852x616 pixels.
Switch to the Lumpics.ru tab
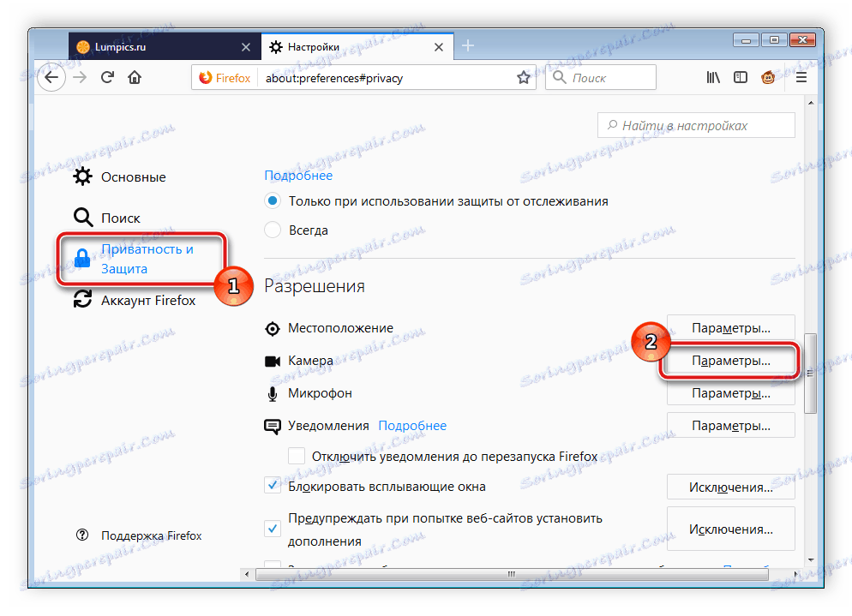pyautogui.click(x=154, y=46)
